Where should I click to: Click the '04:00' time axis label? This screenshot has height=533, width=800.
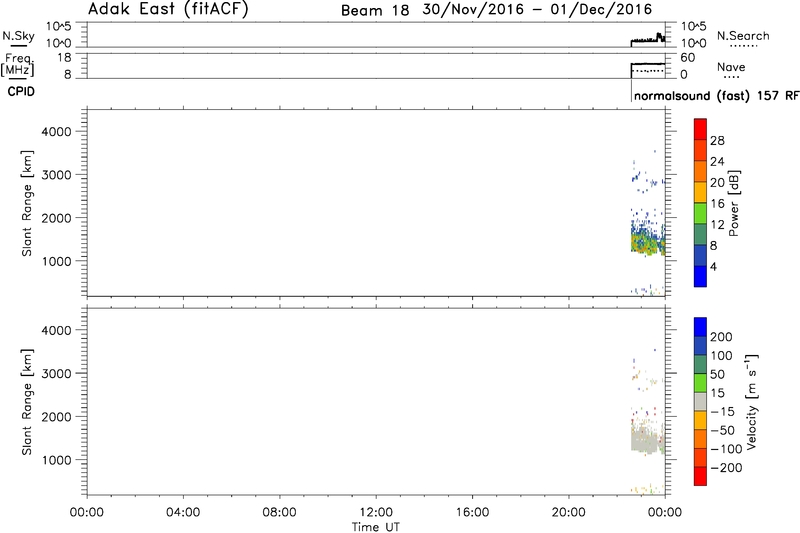(x=183, y=512)
